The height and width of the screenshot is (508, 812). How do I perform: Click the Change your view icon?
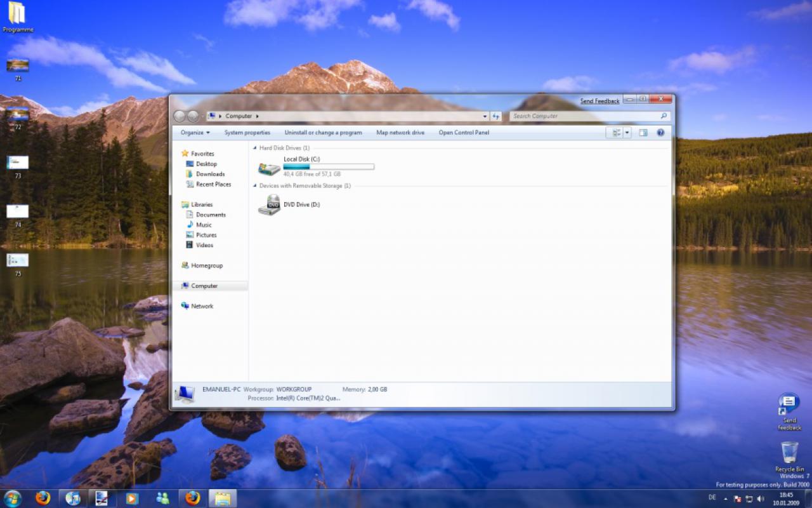tap(615, 133)
